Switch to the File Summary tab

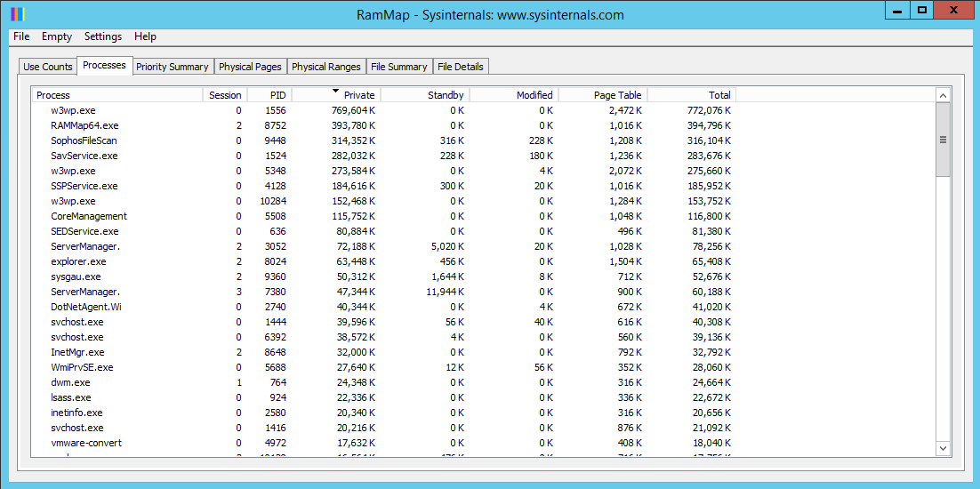click(x=398, y=67)
